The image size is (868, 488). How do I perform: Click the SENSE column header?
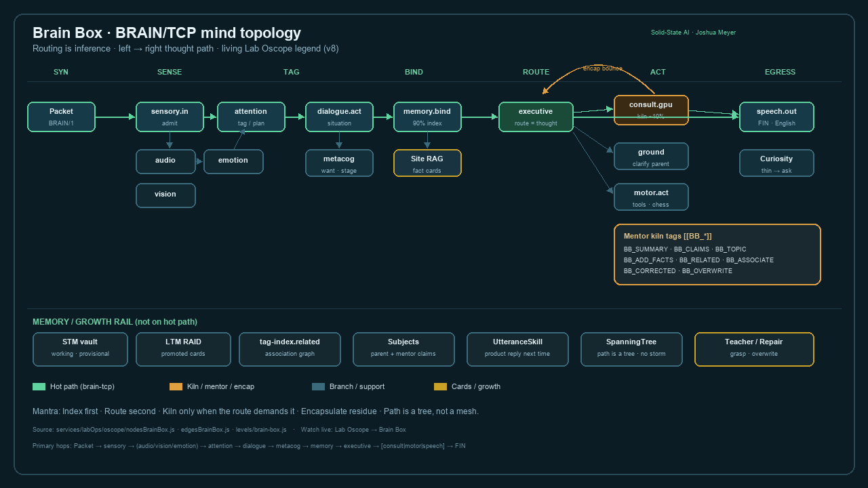click(170, 72)
